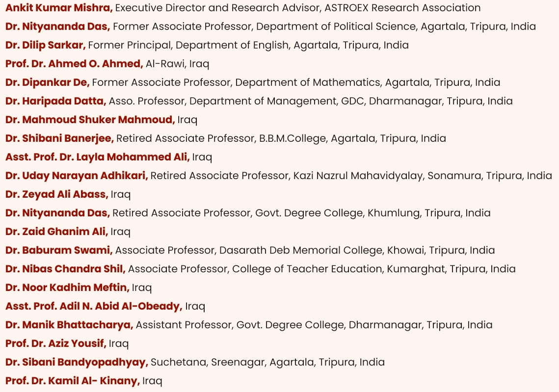Open Dr. Baburam Swami's entry
Viewport: 559px width, 392px height.
click(59, 250)
